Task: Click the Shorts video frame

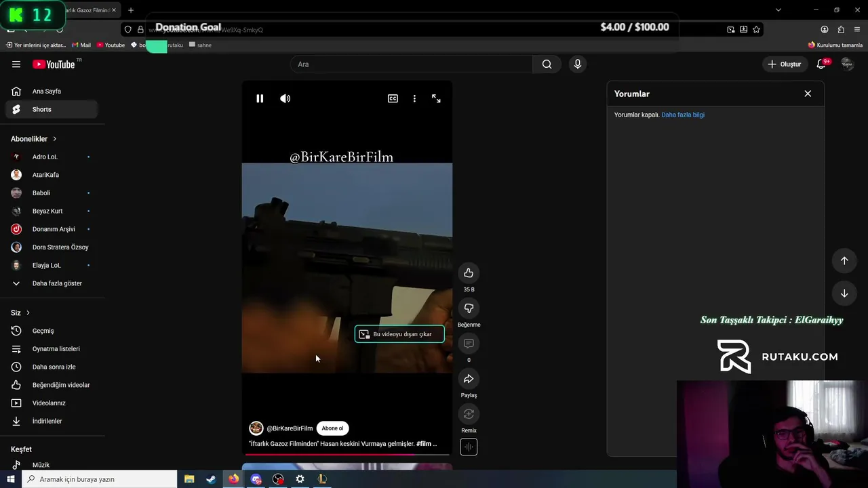Action: coord(347,268)
